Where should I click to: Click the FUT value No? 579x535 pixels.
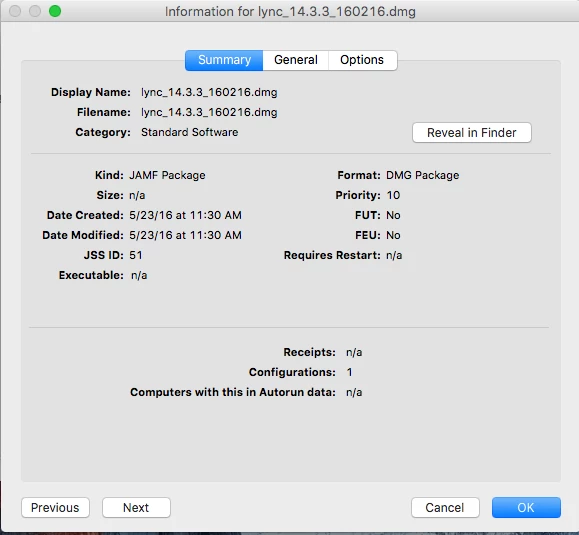(393, 215)
